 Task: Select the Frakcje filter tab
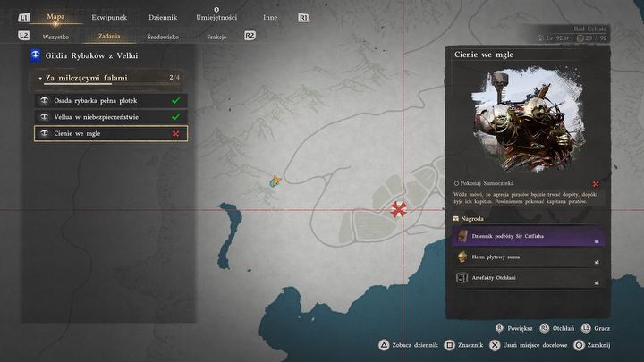click(x=216, y=37)
